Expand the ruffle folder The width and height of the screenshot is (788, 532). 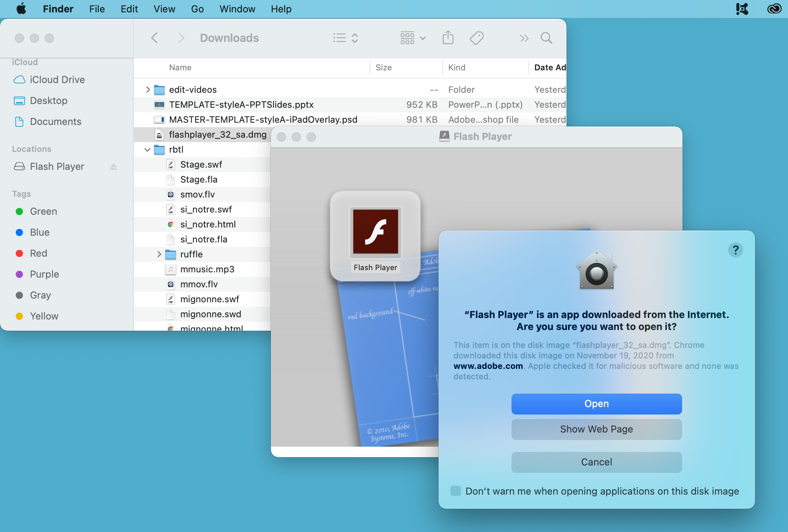(x=159, y=254)
